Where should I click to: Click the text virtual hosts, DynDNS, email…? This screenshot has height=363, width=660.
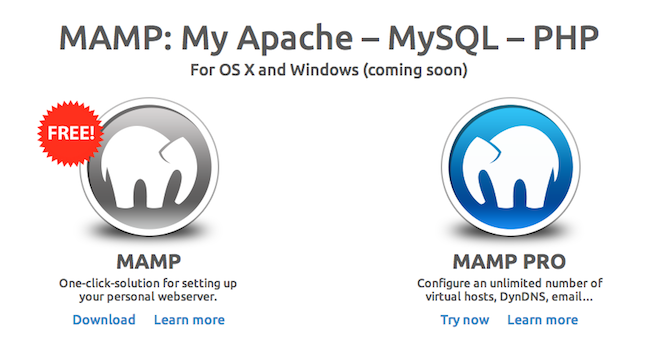509,296
